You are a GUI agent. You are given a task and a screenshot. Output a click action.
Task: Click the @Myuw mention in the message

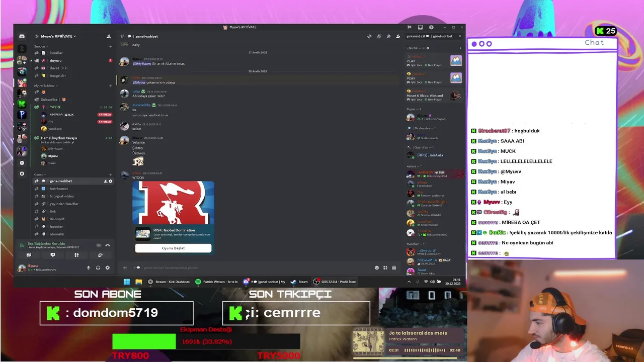coord(138,82)
